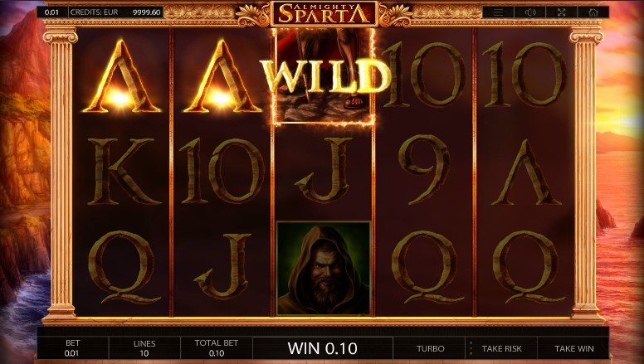Toggle fullscreen mode icon
This screenshot has width=644, height=364.
click(x=562, y=12)
